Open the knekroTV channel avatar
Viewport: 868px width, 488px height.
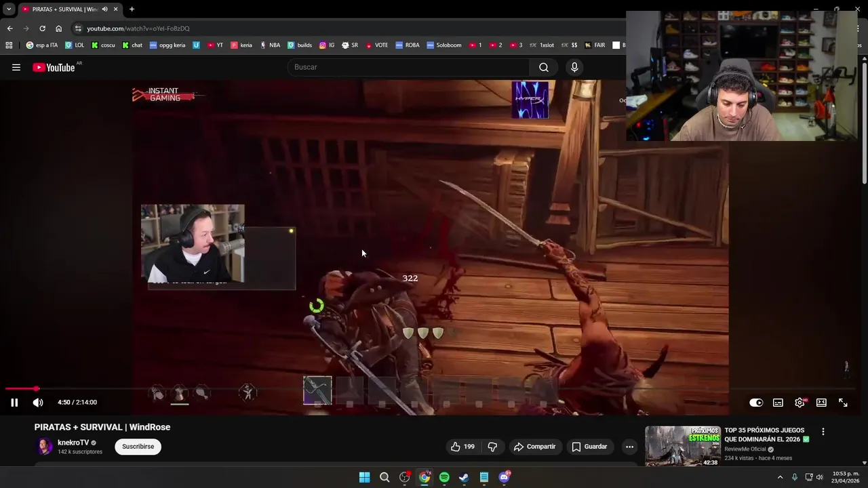[x=44, y=447]
